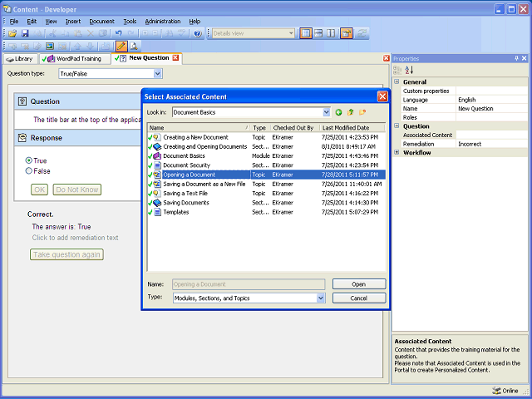Open the Tools menu
The image size is (532, 399).
130,22
